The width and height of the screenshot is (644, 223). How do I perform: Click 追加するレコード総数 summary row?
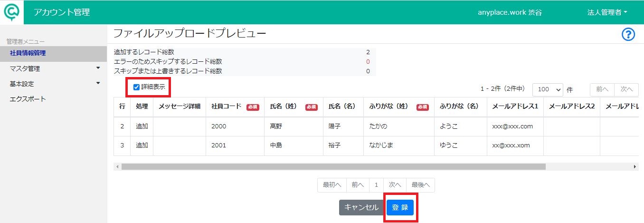[245, 52]
